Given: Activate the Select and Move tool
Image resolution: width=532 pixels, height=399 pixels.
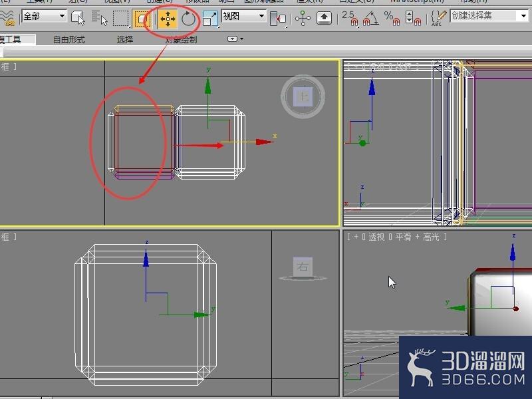Looking at the screenshot, I should point(168,19).
